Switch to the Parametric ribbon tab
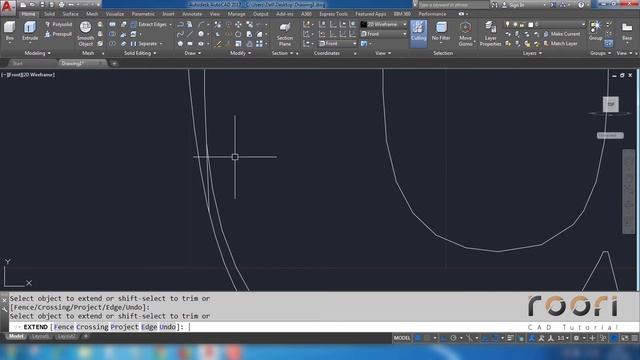 143,14
